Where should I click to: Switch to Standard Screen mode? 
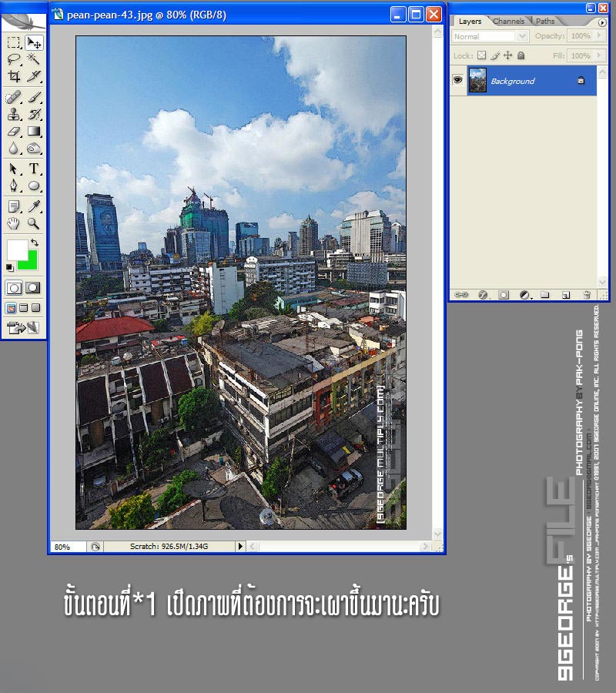point(12,307)
